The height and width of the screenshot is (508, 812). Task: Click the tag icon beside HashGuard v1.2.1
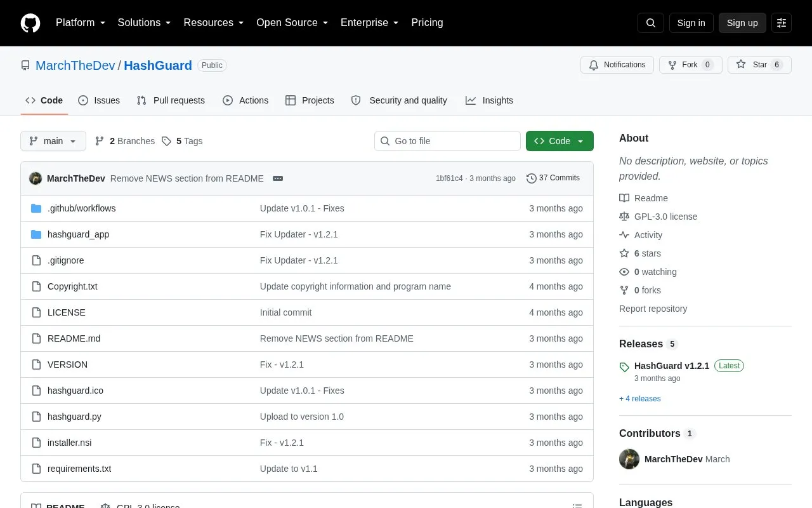[624, 367]
